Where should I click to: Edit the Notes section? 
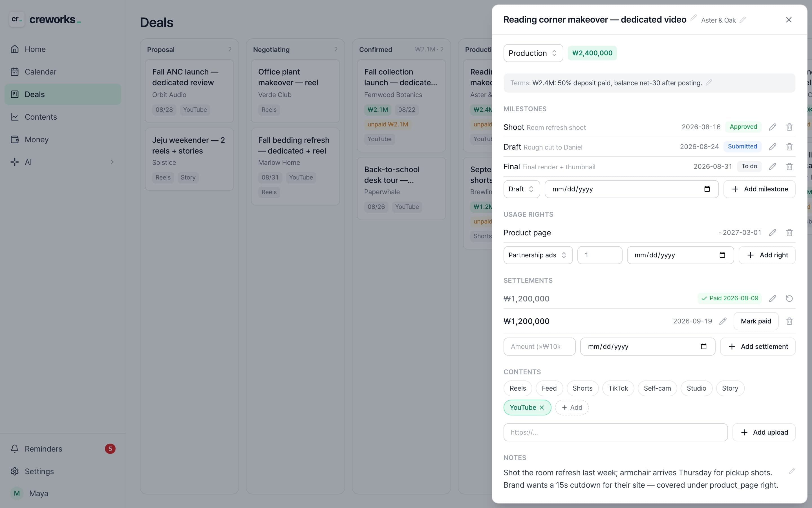(x=792, y=471)
